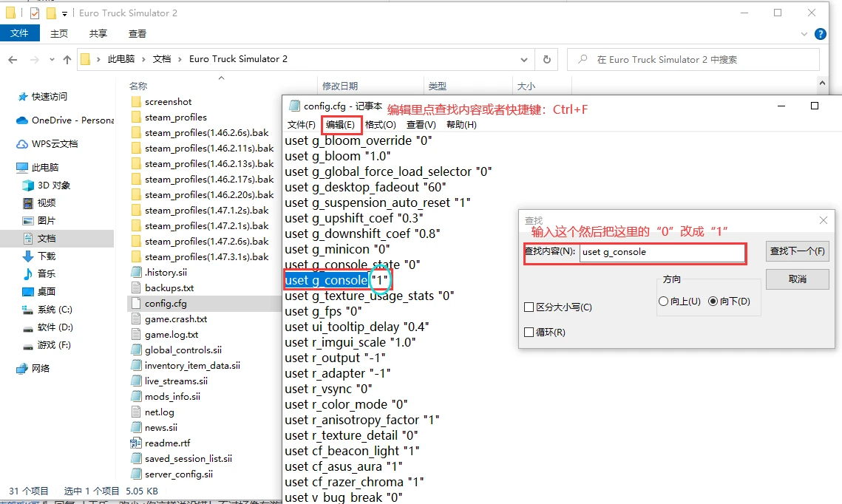Toggle the 循环(R) checkbox
This screenshot has height=504, width=842.
tap(529, 333)
